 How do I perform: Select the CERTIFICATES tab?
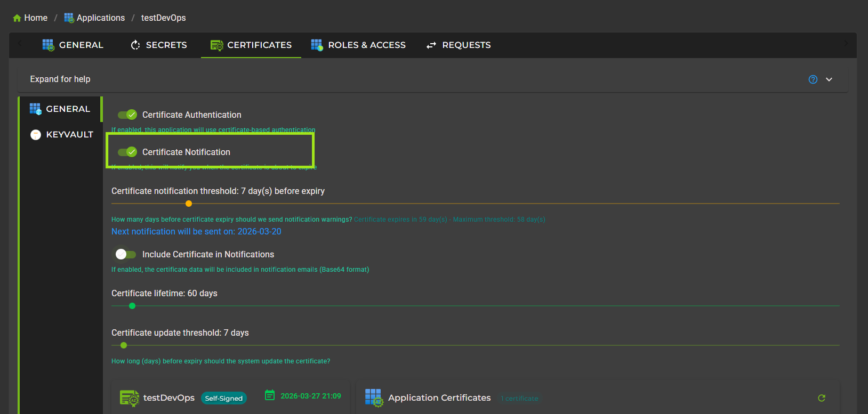coord(251,45)
